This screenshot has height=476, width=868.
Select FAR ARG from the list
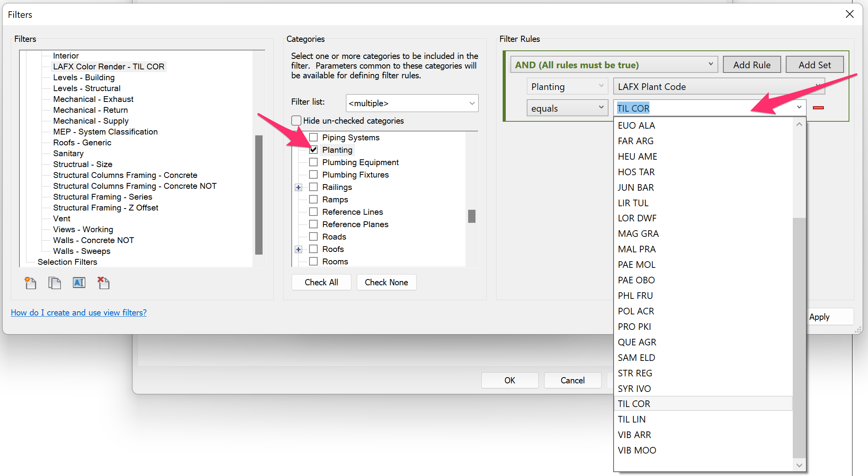(x=703, y=141)
